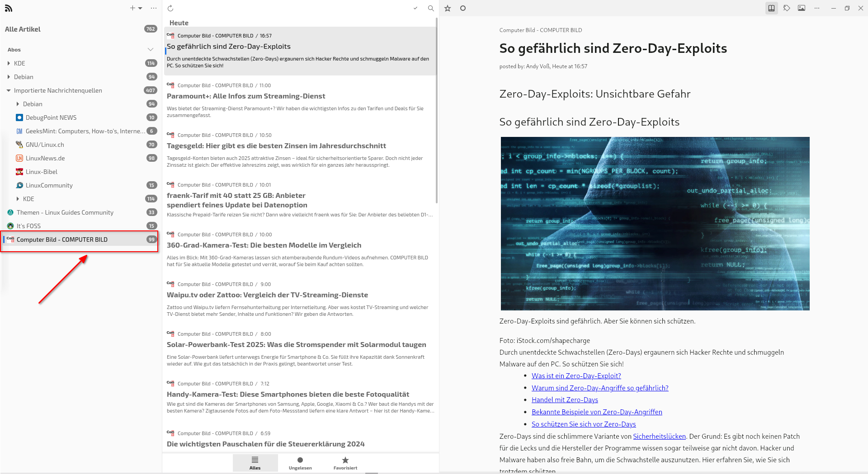Open the 360-Grad-Kamera-Test article

[300, 249]
